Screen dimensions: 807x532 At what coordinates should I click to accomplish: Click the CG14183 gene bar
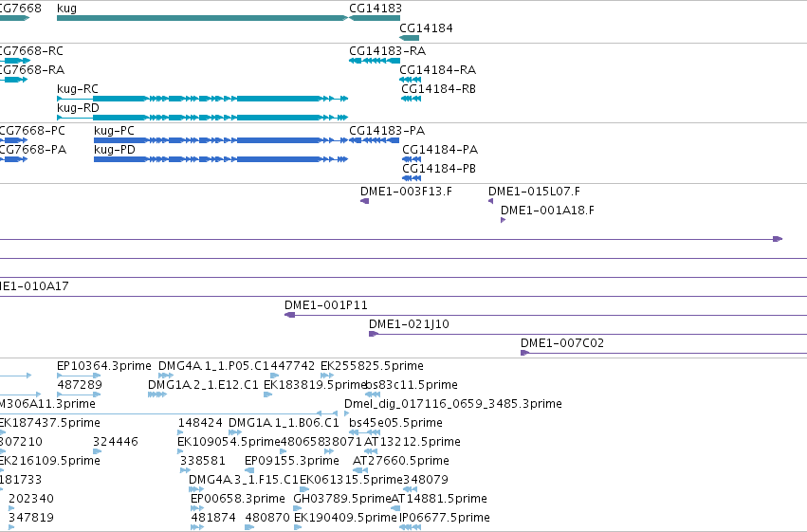(x=375, y=18)
